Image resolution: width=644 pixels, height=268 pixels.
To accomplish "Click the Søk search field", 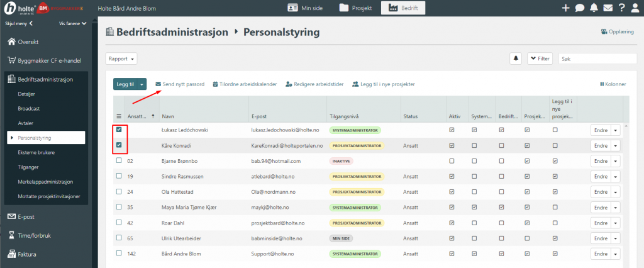I will 597,59.
